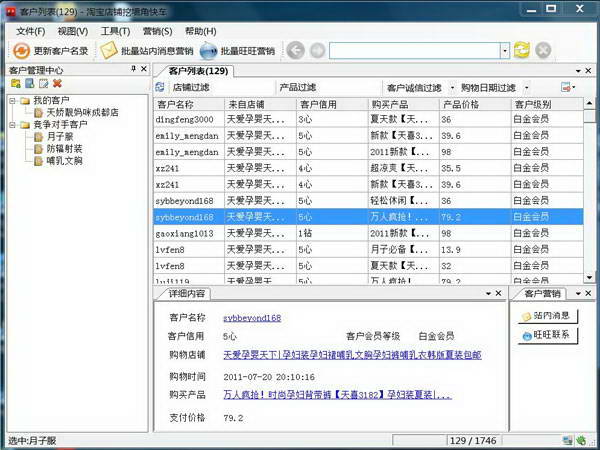The width and height of the screenshot is (600, 450).
Task: Click the browser forward arrow icon
Action: [x=317, y=50]
